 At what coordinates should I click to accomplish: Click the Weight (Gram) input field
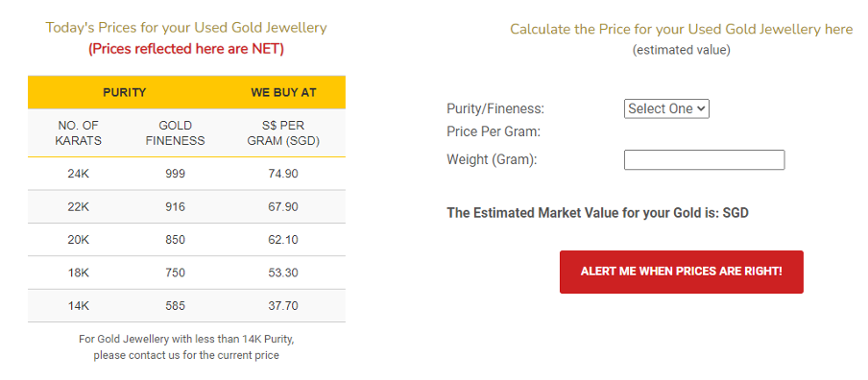point(704,160)
